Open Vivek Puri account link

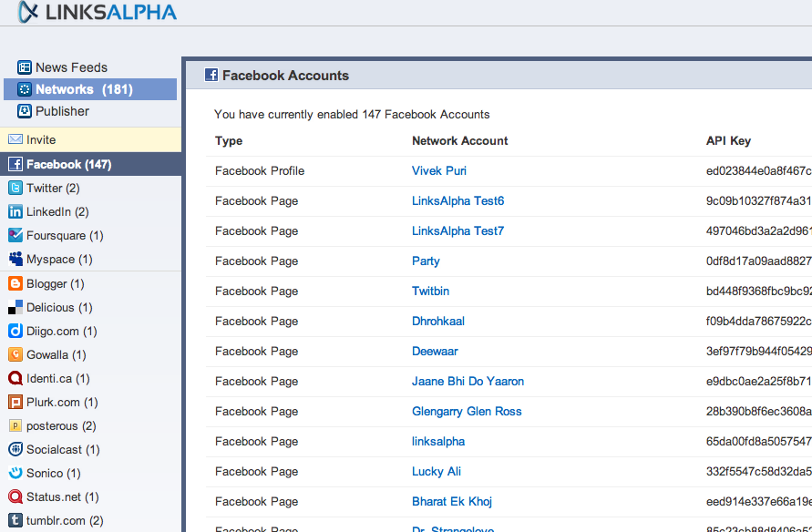click(438, 170)
